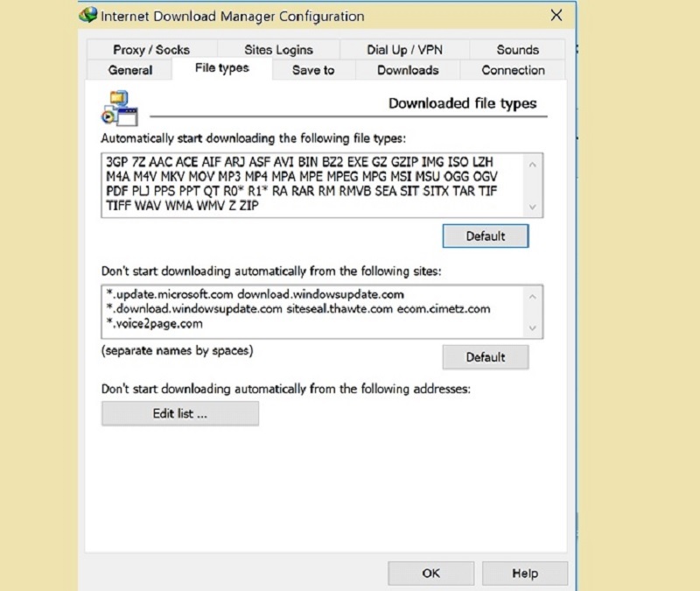Click '*.voice2page.com' in the sites list
700x591 pixels.
coord(155,323)
